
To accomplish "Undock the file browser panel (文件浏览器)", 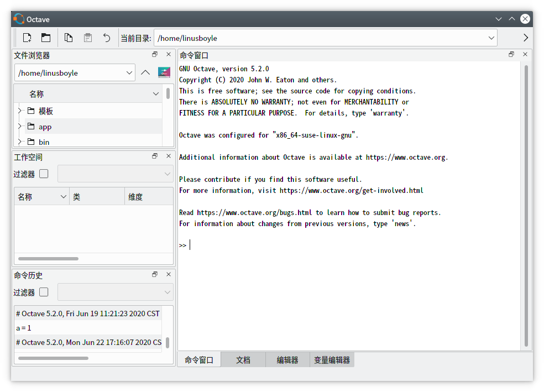I will tap(155, 54).
